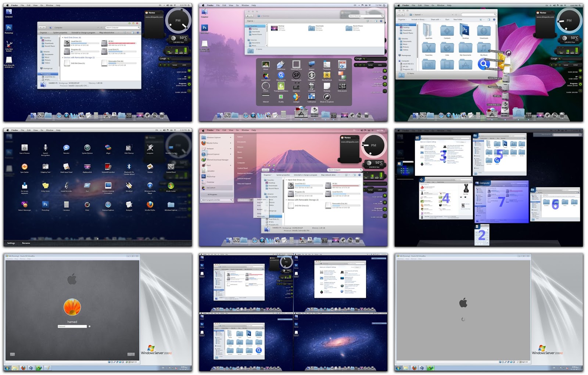Click Rename in the Launchpad bottom bar
This screenshot has width=588, height=375.
coord(26,243)
